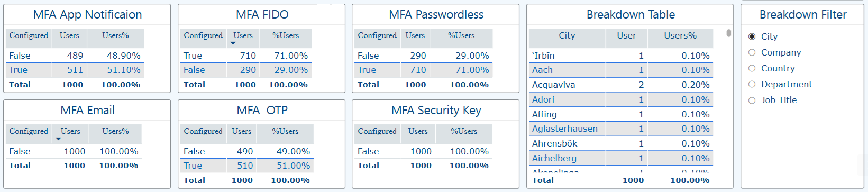Screen dimensions: 868x192
Task: Click the User column header in Breakdown Table
Action: coord(626,35)
